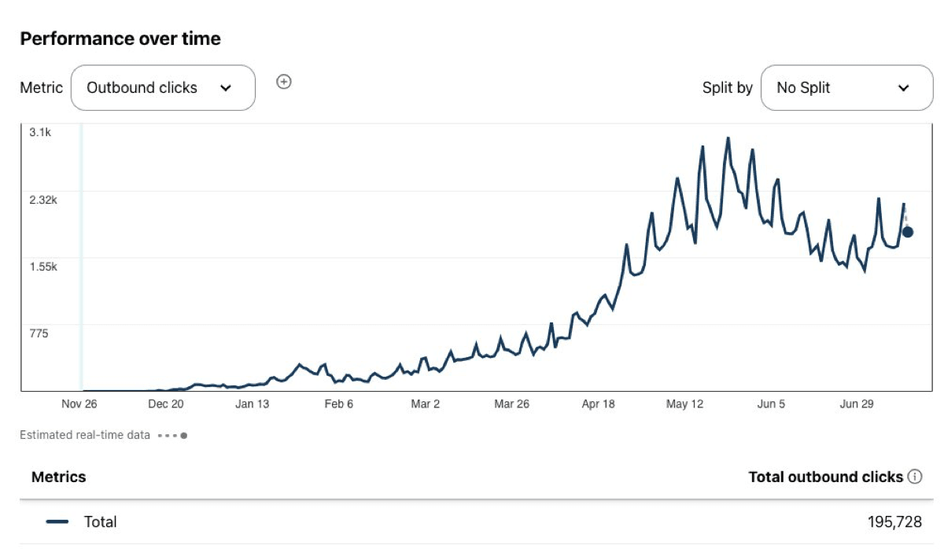
Task: Click the Total label below the chart
Action: coord(101,521)
